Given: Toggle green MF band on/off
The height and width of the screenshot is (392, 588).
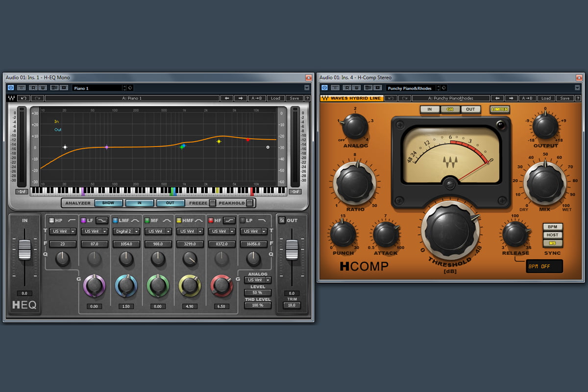Looking at the screenshot, I should pos(147,220).
